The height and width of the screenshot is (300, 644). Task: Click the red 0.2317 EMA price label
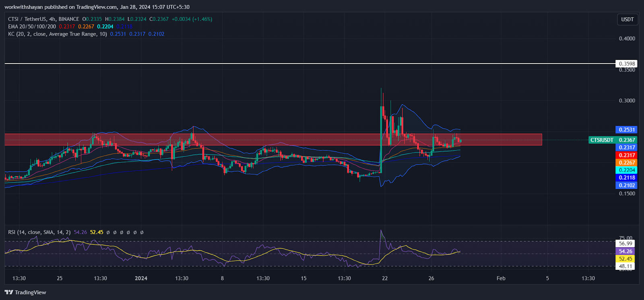627,155
